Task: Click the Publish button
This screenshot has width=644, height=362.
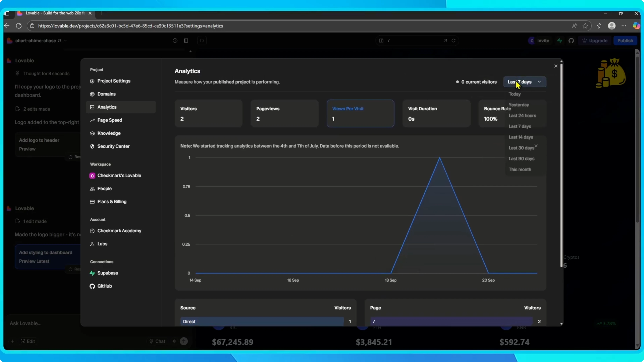Action: (x=625, y=40)
